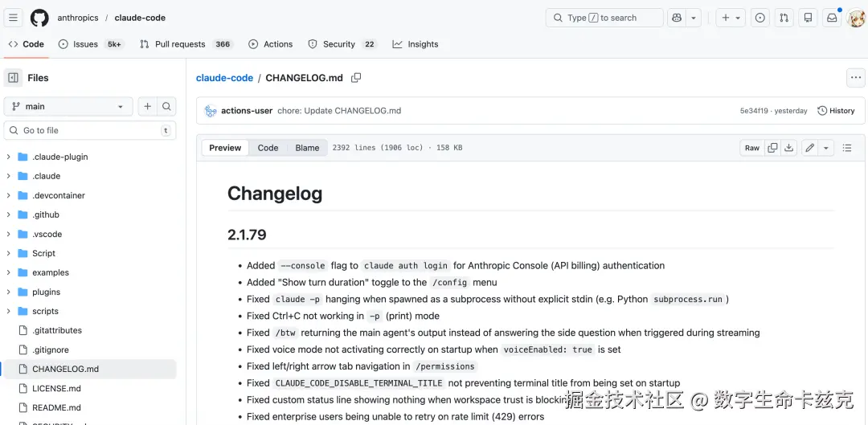Select the Code view tab

[268, 148]
